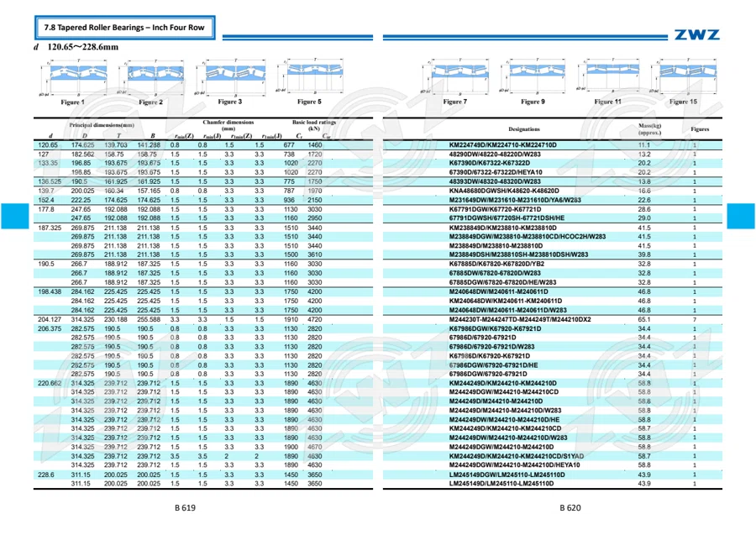Click the 'Designations' column header

tap(524, 129)
